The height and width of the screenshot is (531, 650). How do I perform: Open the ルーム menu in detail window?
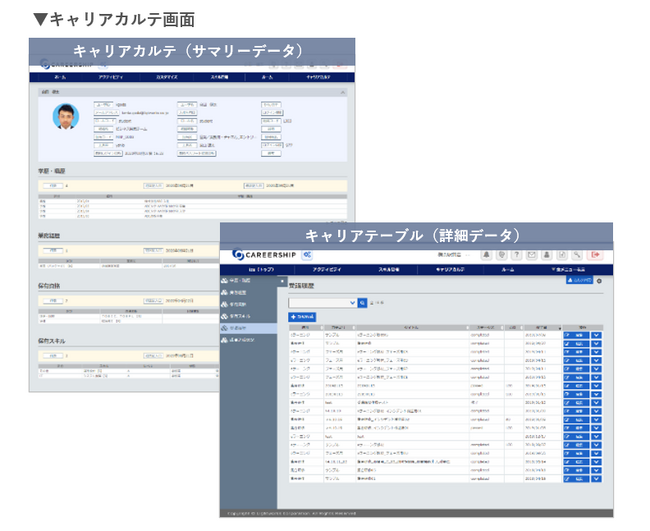point(508,270)
